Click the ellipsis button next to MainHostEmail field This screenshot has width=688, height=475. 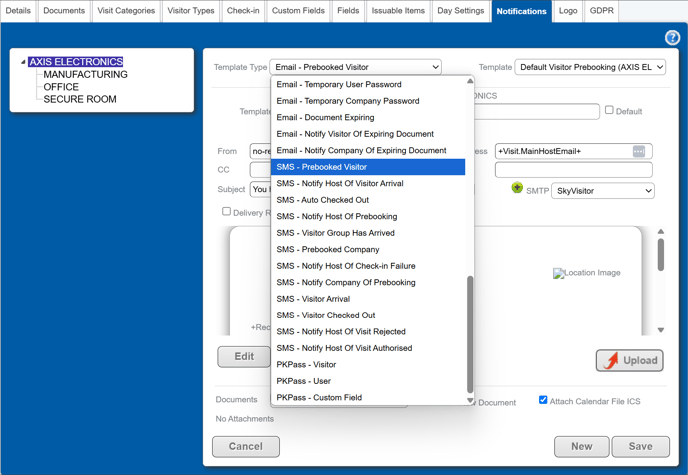(639, 151)
